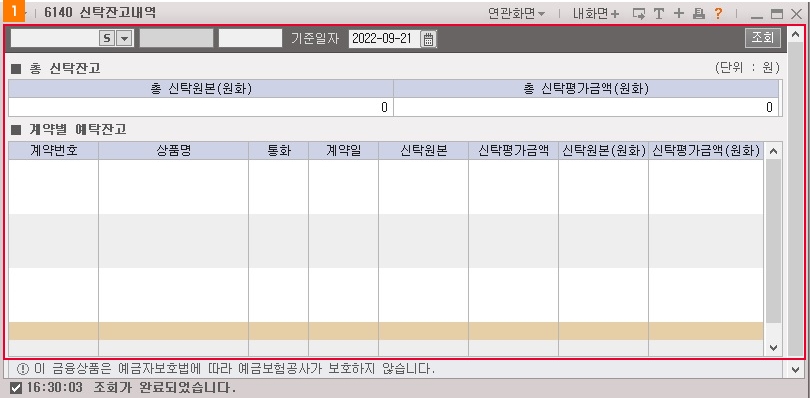
Task: Click the info icon beside deposit protection notice
Action: tap(23, 369)
